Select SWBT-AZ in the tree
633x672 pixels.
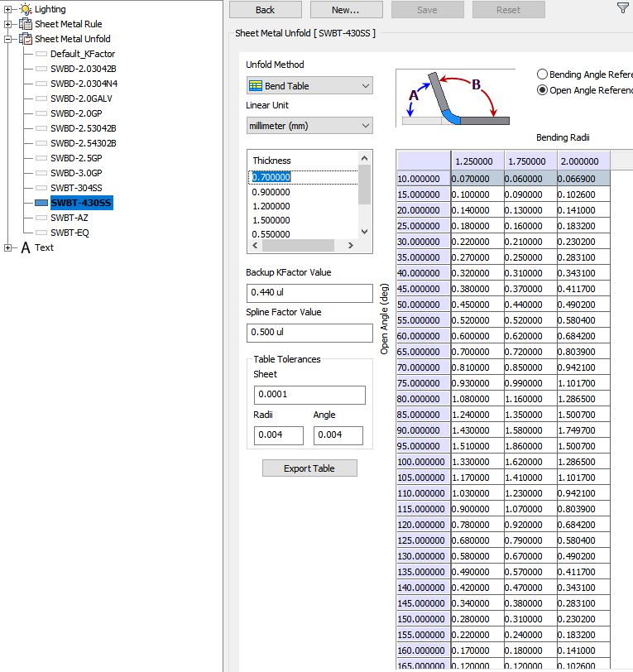[x=69, y=218]
